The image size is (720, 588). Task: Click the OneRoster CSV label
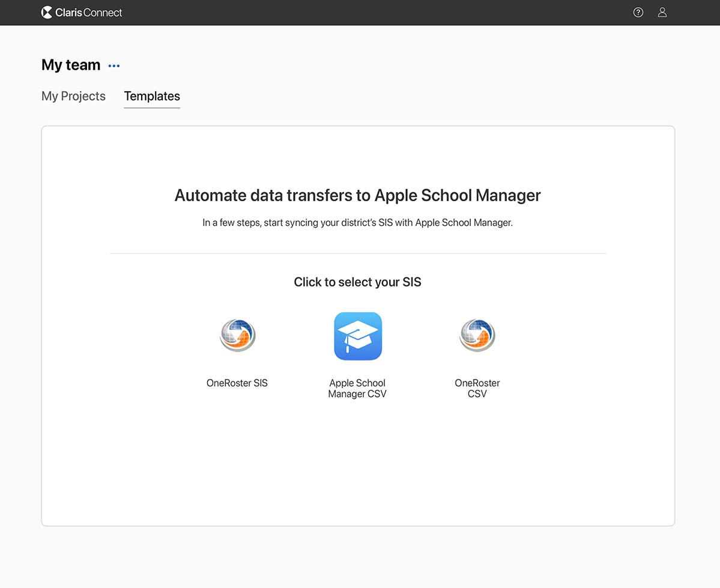click(477, 388)
